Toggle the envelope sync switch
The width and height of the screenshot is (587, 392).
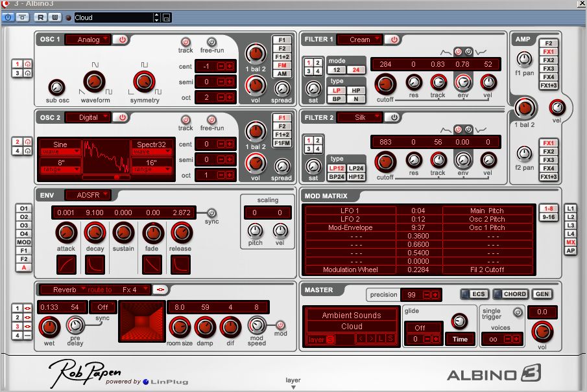click(211, 213)
